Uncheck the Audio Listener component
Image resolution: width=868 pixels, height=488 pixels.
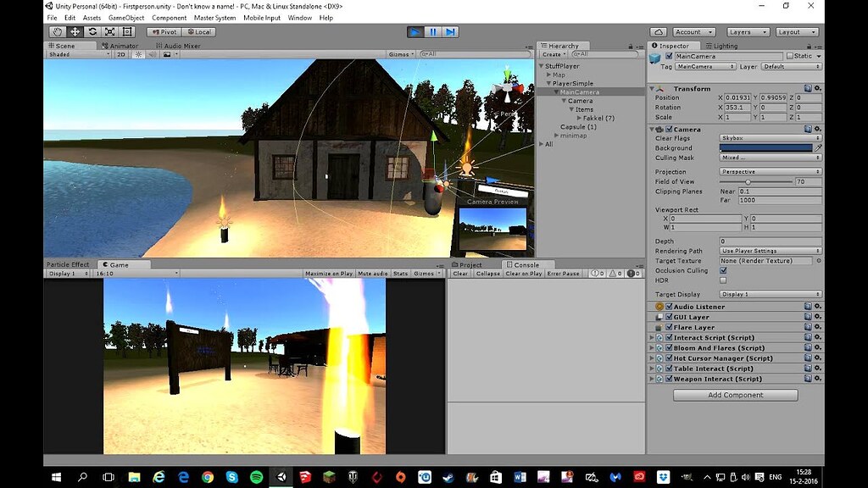click(670, 307)
